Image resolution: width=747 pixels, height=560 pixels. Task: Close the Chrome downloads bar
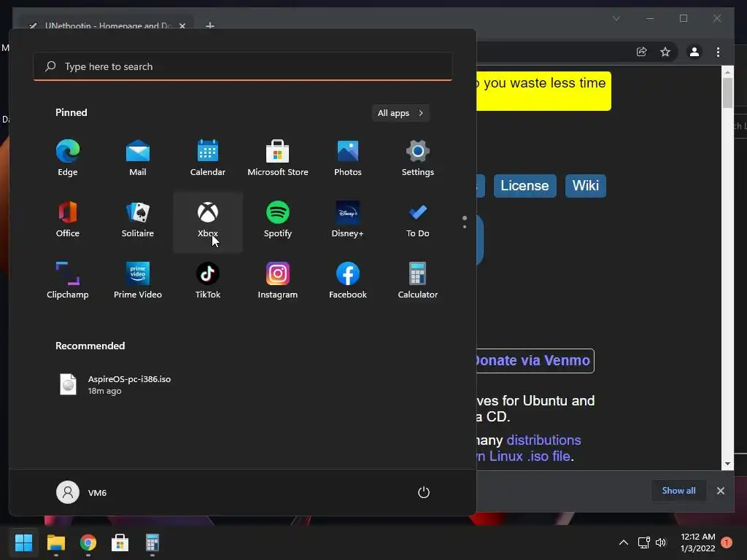coord(720,491)
